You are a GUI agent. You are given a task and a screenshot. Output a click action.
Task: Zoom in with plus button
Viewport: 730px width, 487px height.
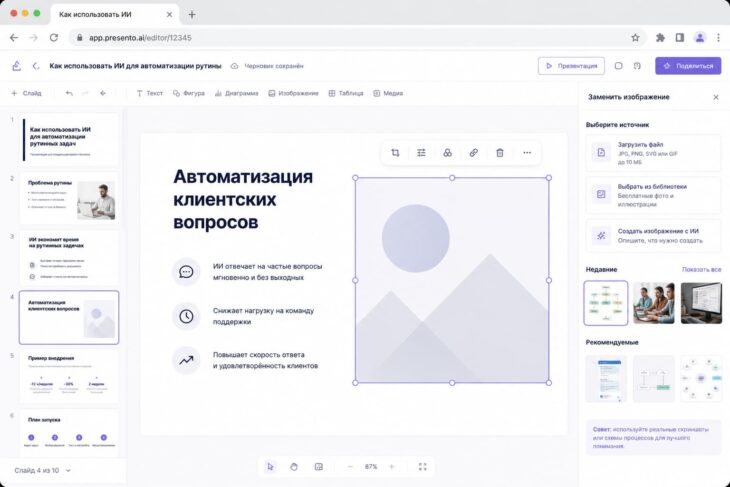392,467
